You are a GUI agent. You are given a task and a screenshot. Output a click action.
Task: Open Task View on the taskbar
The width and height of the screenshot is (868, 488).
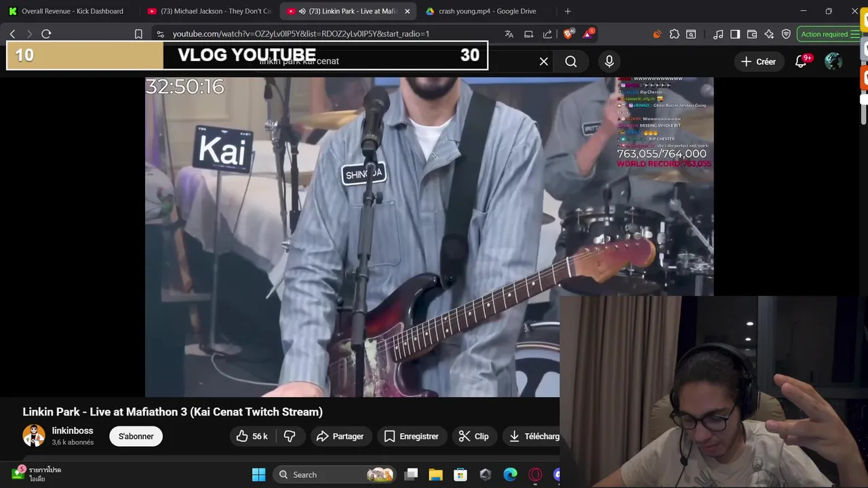coord(411,474)
